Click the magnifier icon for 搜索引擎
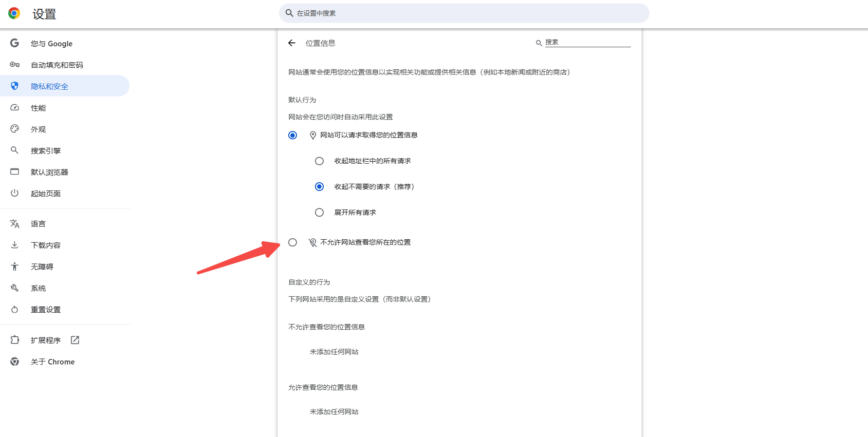The image size is (868, 437). [15, 150]
